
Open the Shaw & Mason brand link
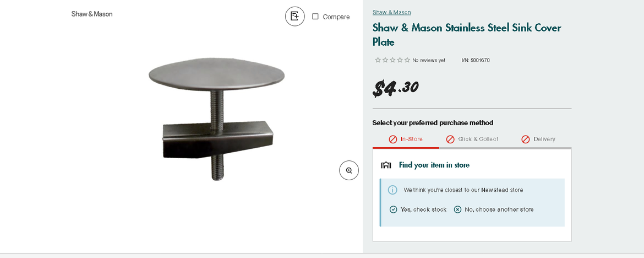(391, 12)
